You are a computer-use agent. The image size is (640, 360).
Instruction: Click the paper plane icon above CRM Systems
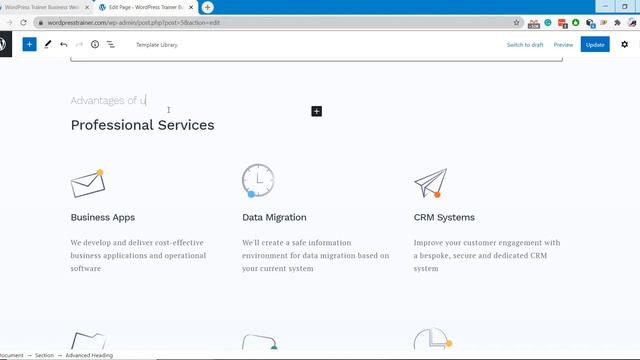coord(431,183)
